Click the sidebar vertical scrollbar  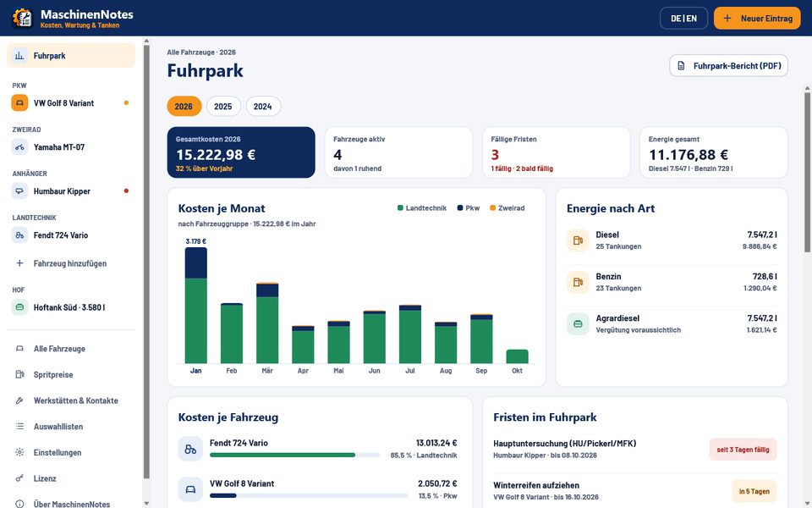tap(146, 262)
